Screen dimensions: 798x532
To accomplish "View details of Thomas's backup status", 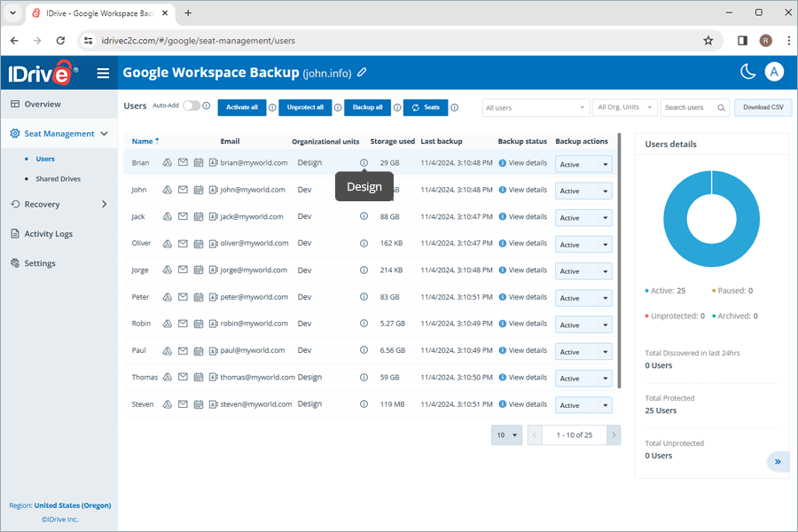I will coord(527,377).
